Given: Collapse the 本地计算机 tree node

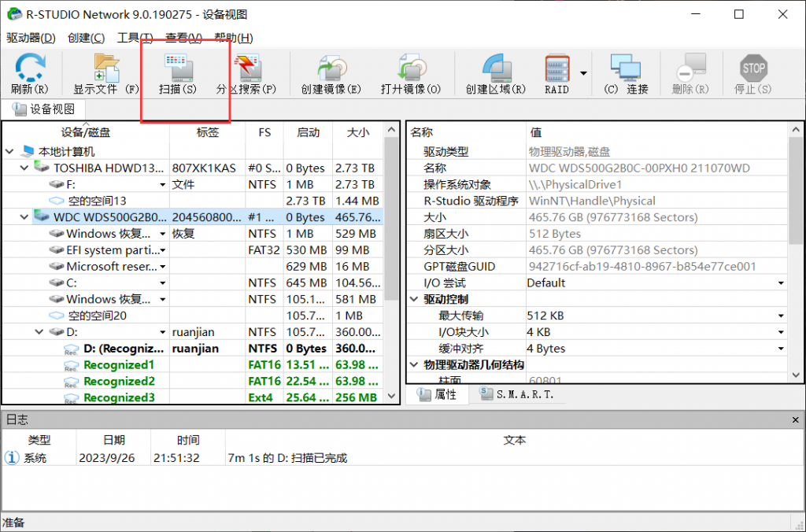Looking at the screenshot, I should [x=9, y=150].
